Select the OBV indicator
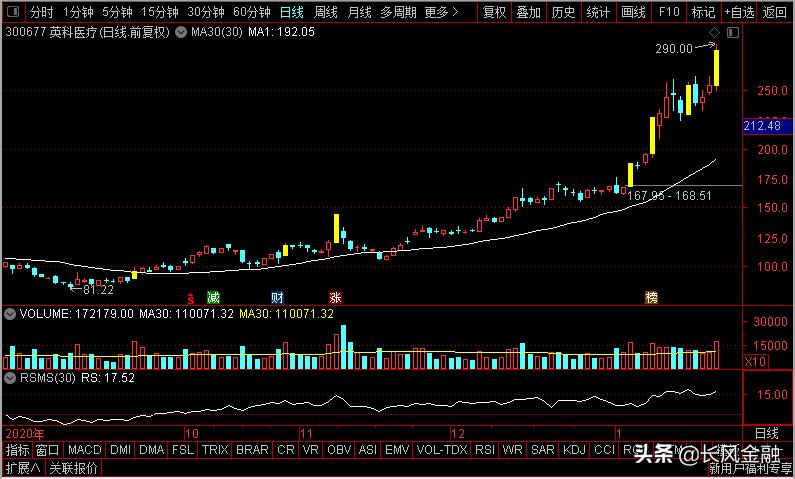The image size is (795, 479). pyautogui.click(x=339, y=450)
